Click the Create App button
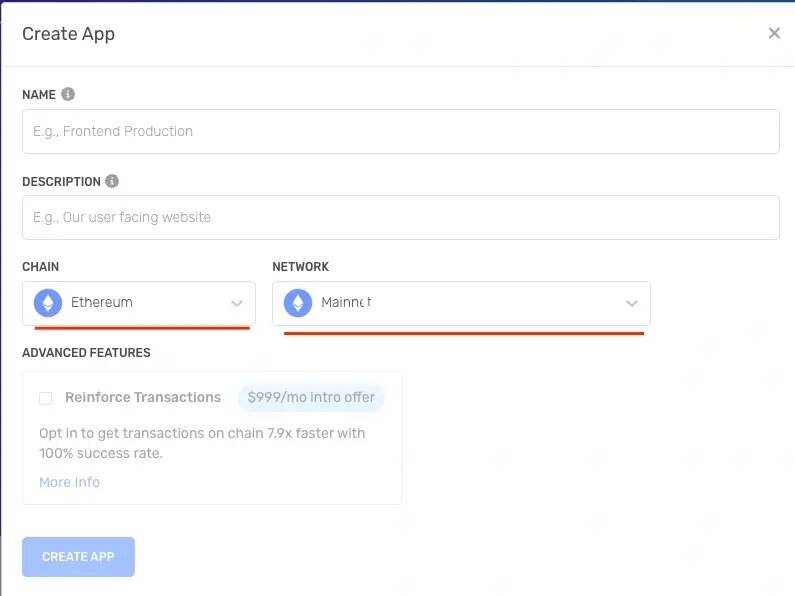 78,556
